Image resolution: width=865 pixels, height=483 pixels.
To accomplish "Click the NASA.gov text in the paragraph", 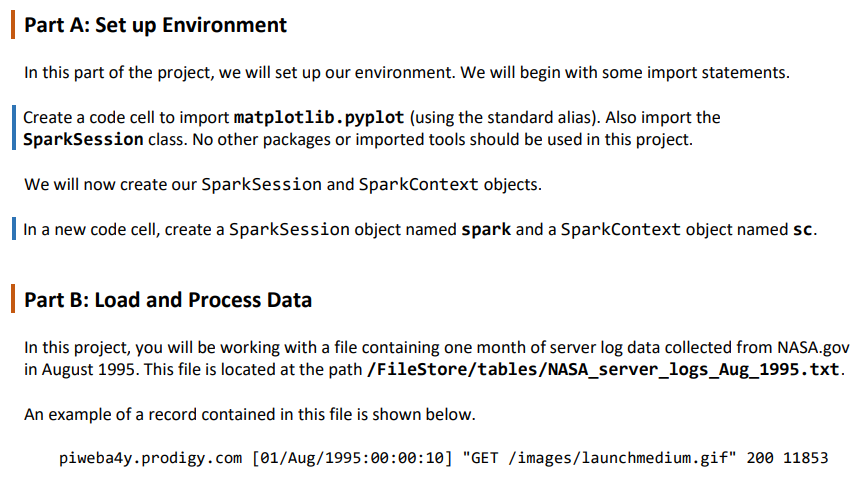I will coord(813,347).
